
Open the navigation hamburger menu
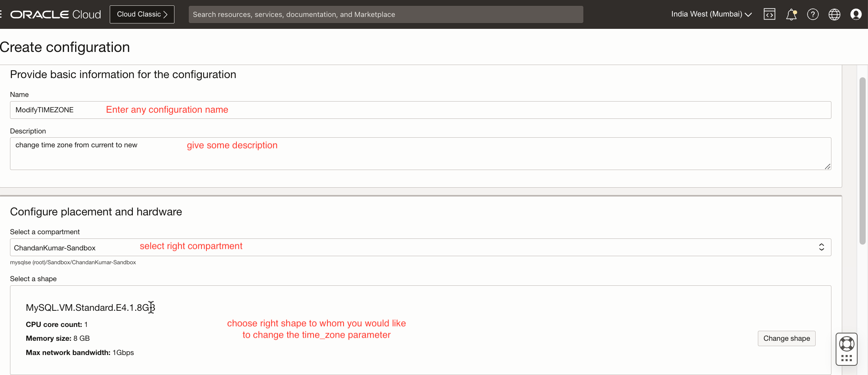(x=1, y=14)
